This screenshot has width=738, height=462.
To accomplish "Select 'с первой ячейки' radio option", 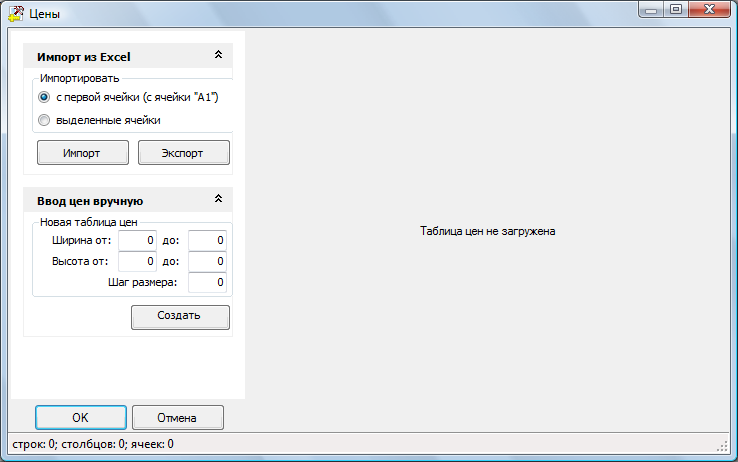I will (44, 97).
